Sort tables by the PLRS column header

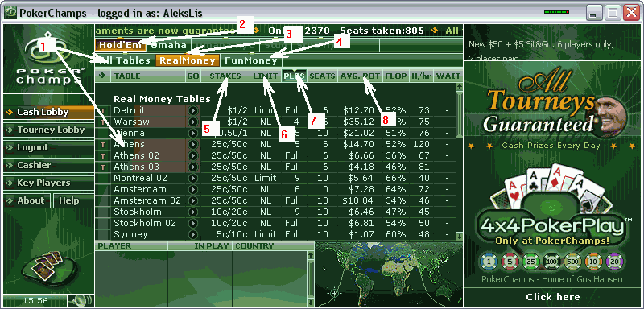294,76
